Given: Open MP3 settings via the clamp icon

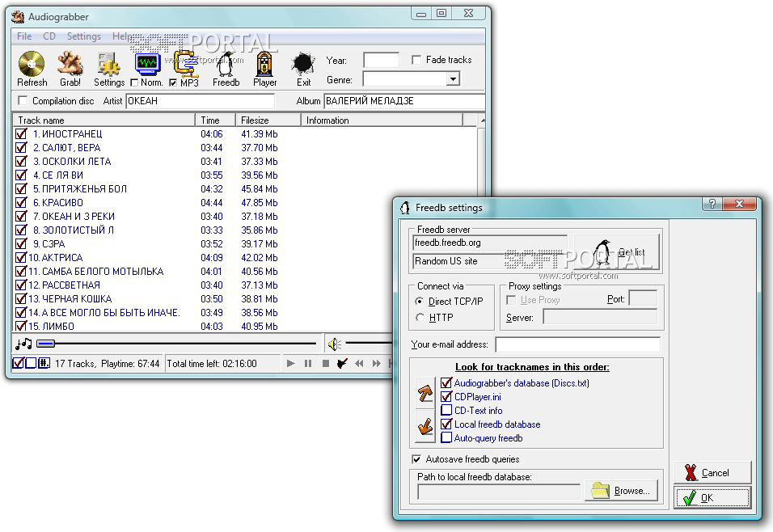Looking at the screenshot, I should click(186, 64).
